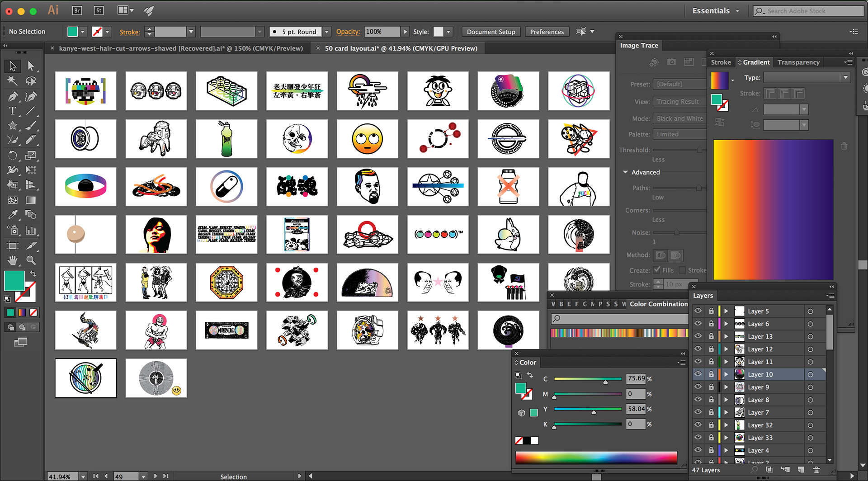
Task: Toggle the Stroke checkbox in Image Trace
Action: point(682,270)
